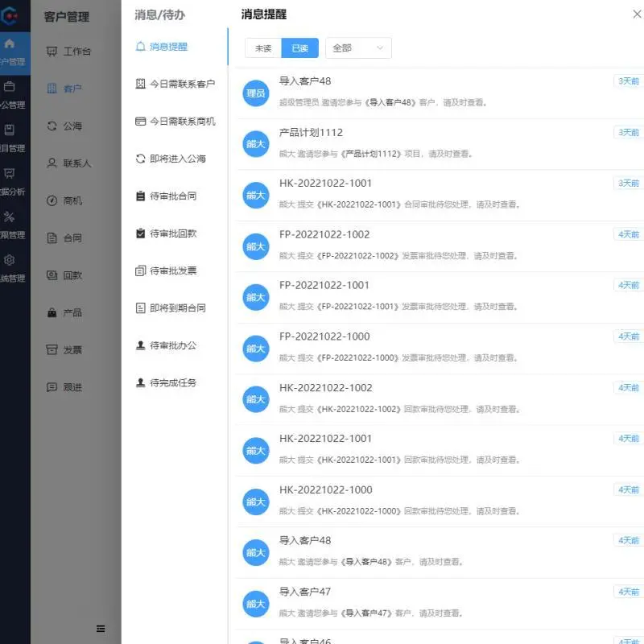The image size is (644, 644).
Task: Click the 熊大 avatar on FP-20221022-1002 message
Action: pyautogui.click(x=255, y=246)
